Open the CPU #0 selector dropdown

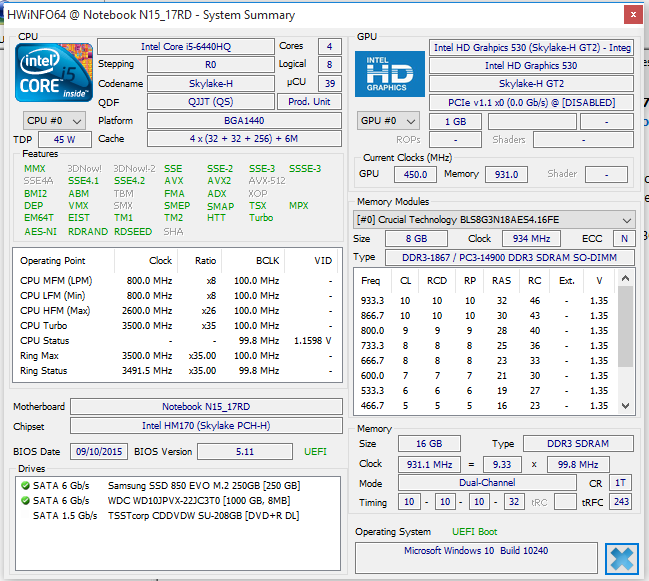coord(54,121)
